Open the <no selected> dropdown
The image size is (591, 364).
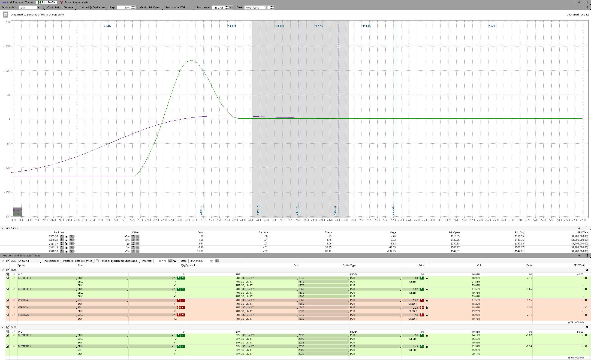click(51, 261)
